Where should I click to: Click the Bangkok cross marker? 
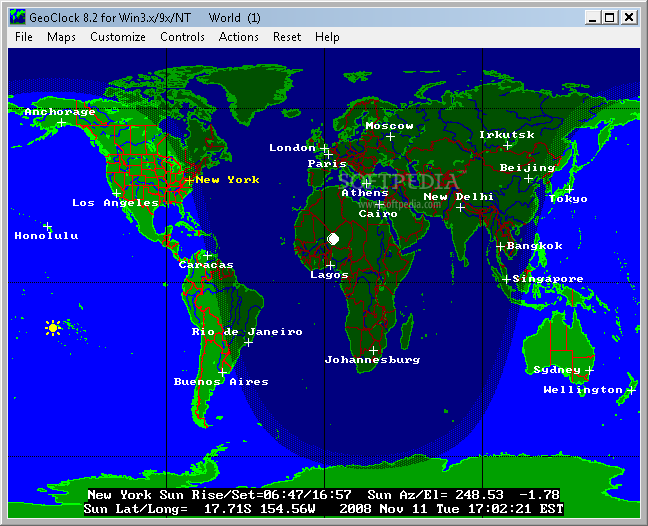pos(500,247)
